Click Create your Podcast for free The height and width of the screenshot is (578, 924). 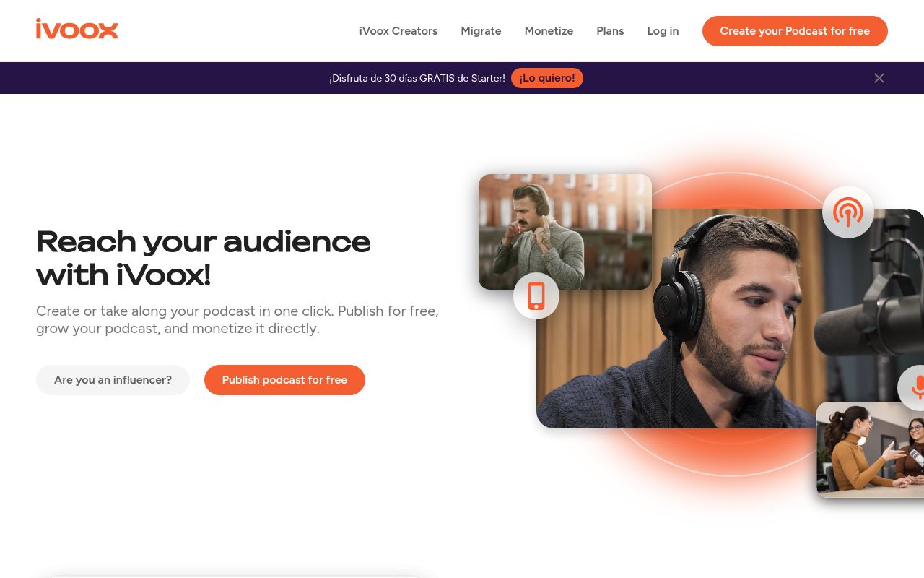(x=795, y=31)
